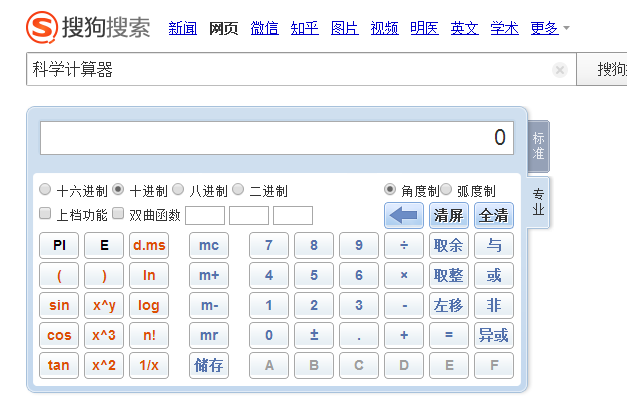Click the 储存 store button
Image resolution: width=627 pixels, height=414 pixels.
(209, 365)
